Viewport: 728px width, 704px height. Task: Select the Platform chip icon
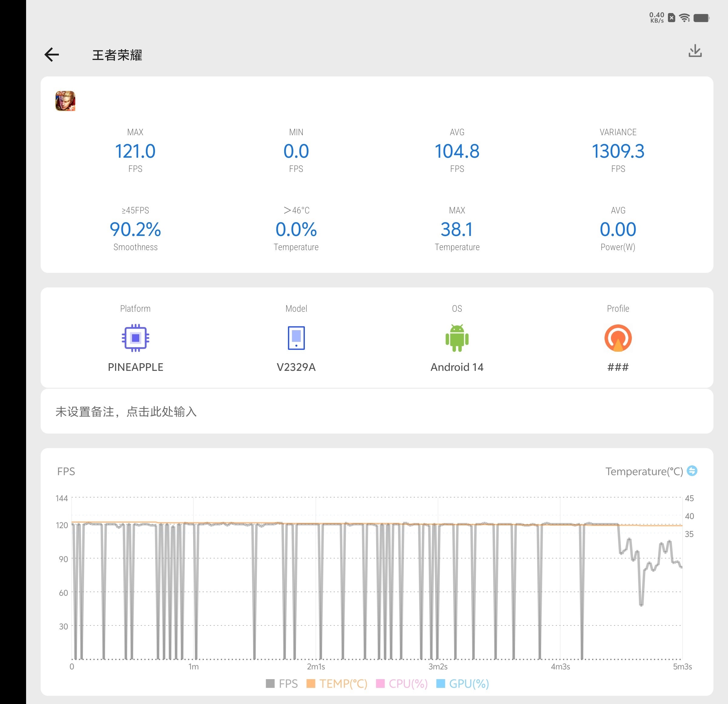coord(136,338)
